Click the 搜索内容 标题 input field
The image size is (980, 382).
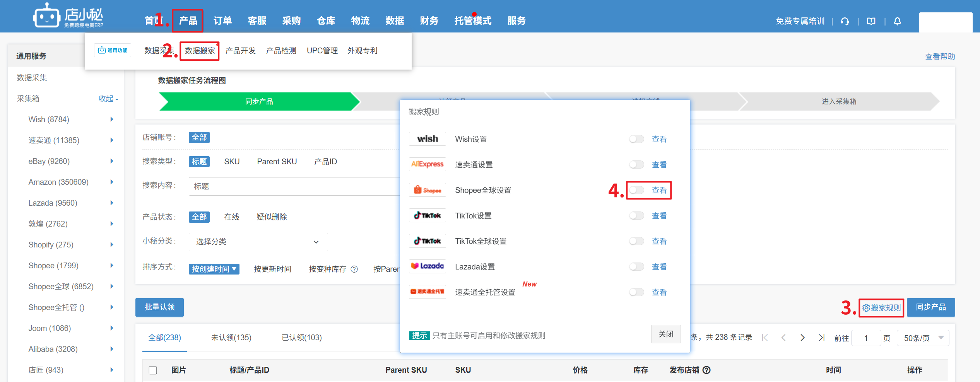(x=294, y=186)
